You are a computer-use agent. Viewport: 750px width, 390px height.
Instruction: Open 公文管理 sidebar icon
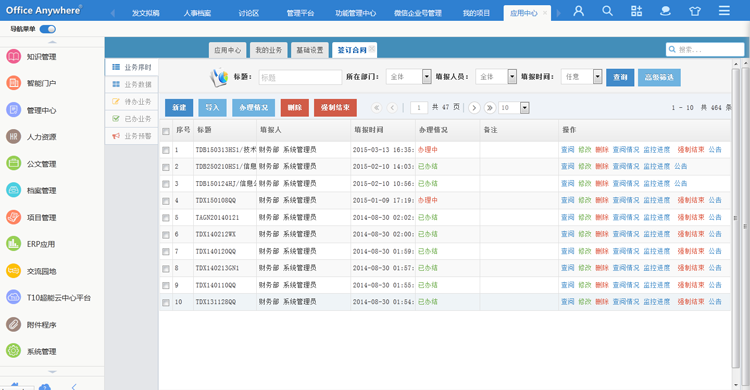coord(13,164)
